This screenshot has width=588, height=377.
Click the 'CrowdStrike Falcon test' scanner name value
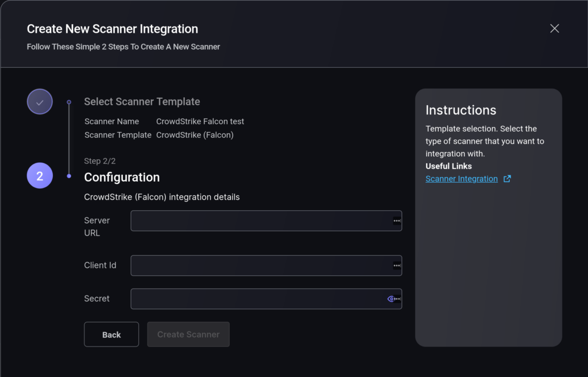click(x=200, y=121)
